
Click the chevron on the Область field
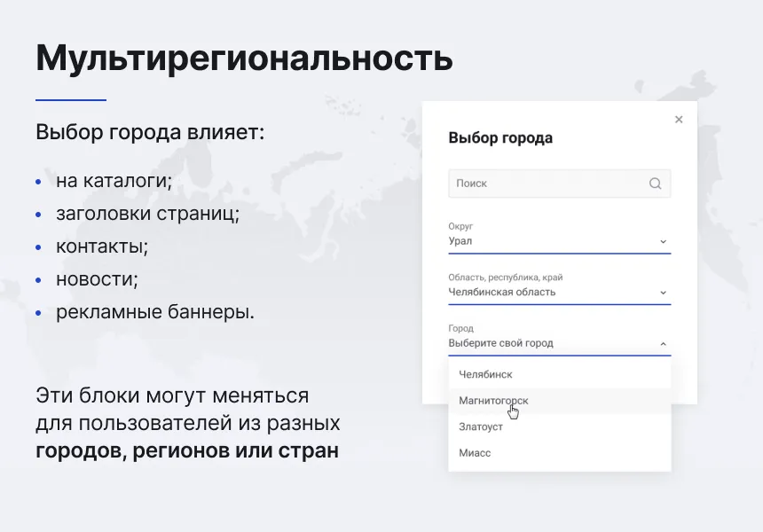pos(663,291)
